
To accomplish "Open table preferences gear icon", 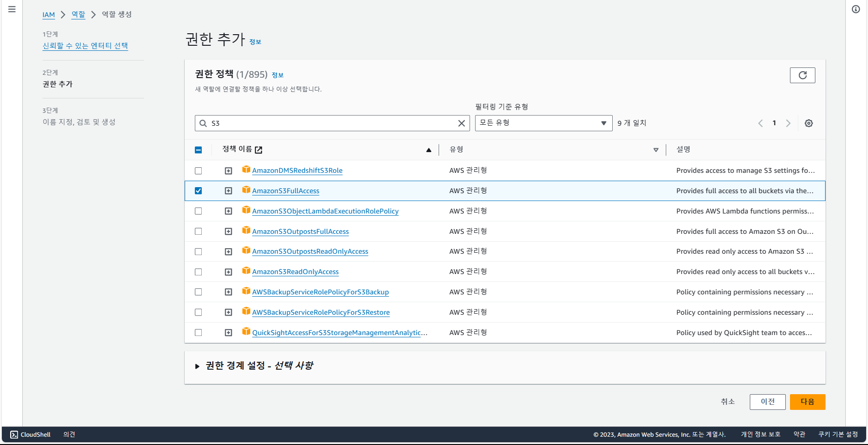I will (x=809, y=123).
